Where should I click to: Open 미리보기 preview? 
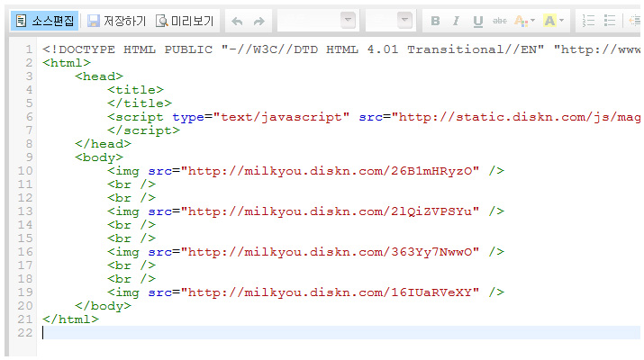pos(185,21)
